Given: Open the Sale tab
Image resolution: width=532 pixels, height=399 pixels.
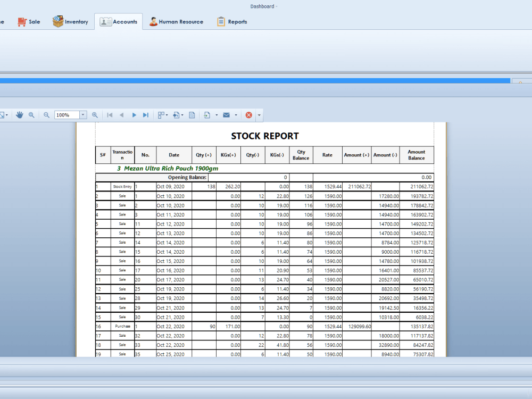Looking at the screenshot, I should click(29, 22).
